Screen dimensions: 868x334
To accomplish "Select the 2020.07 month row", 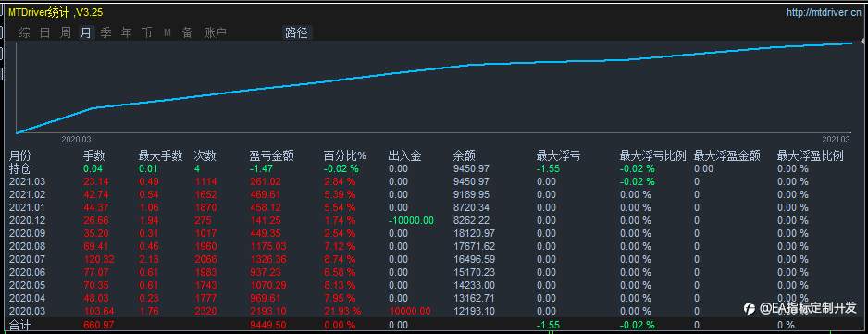I will [x=434, y=259].
